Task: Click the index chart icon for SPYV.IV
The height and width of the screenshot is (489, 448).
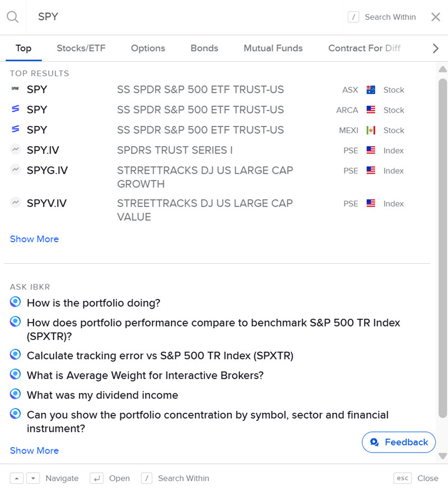Action: [x=15, y=202]
